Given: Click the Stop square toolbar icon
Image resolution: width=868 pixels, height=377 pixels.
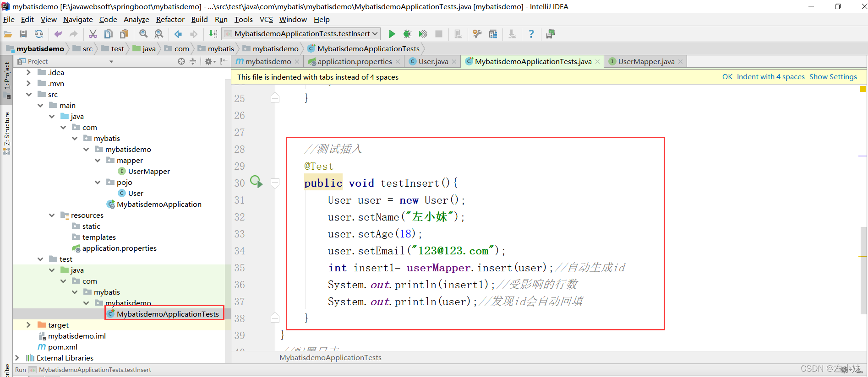Looking at the screenshot, I should [439, 34].
